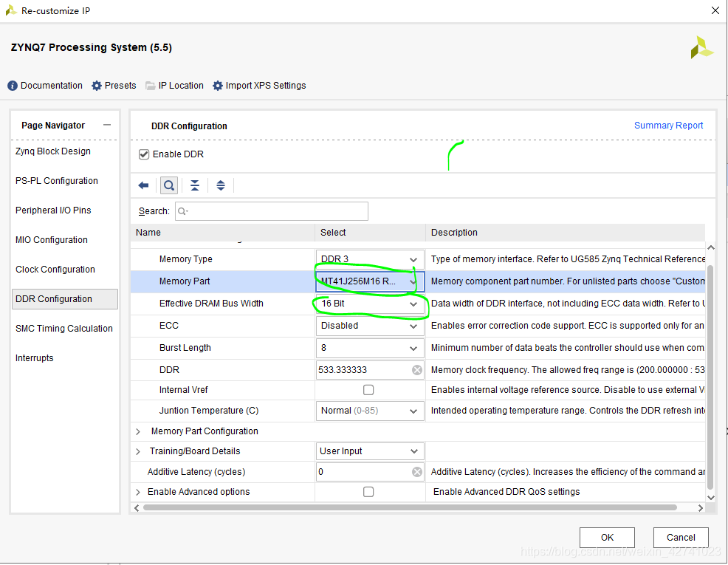This screenshot has height=565, width=728.
Task: Open Juntion Temperature dropdown
Action: pos(370,411)
